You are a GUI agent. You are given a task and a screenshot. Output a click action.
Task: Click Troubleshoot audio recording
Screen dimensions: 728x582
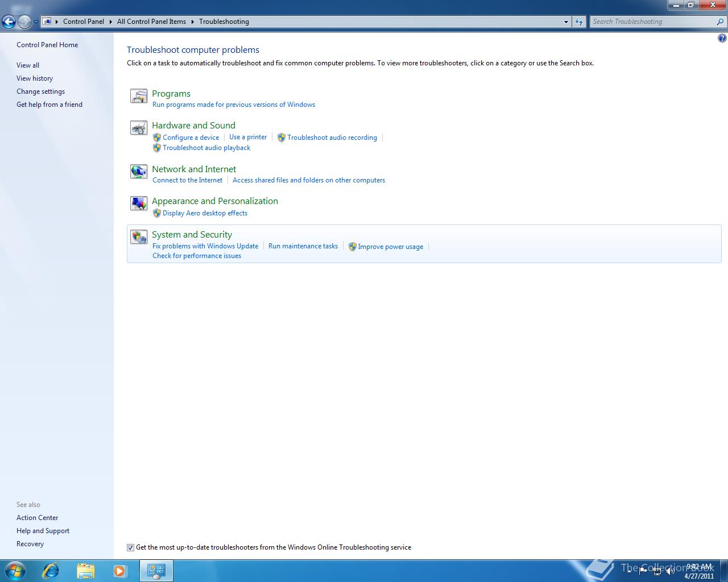pyautogui.click(x=332, y=138)
